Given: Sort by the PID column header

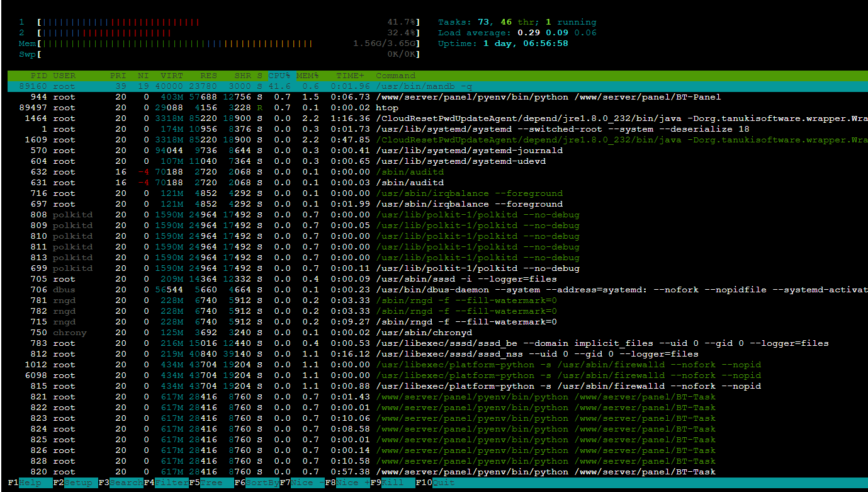Looking at the screenshot, I should (39, 76).
